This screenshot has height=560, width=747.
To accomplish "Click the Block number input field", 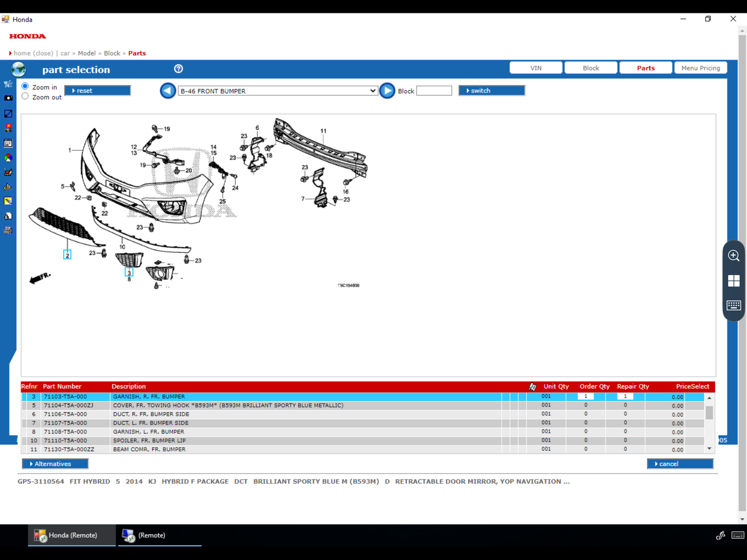I will click(434, 91).
